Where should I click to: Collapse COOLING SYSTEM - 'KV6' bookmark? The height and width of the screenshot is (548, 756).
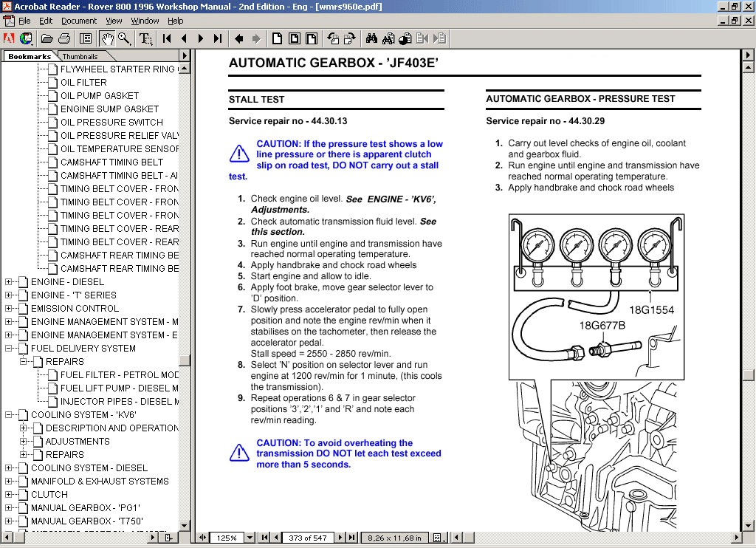9,415
